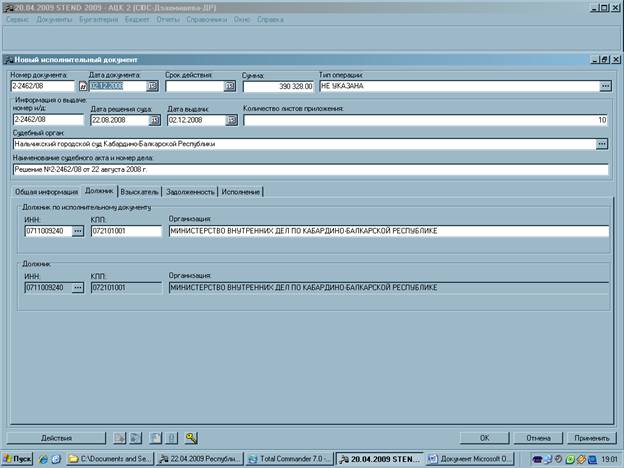624x468 pixels.
Task: Open ИНН lookup in Должник по исполнительному документу
Action: 78,231
